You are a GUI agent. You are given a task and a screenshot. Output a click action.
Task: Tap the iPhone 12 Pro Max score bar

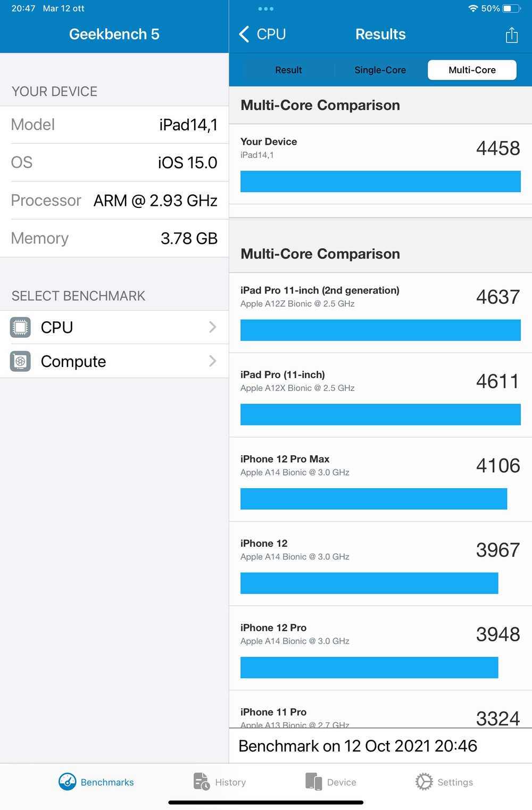[373, 499]
